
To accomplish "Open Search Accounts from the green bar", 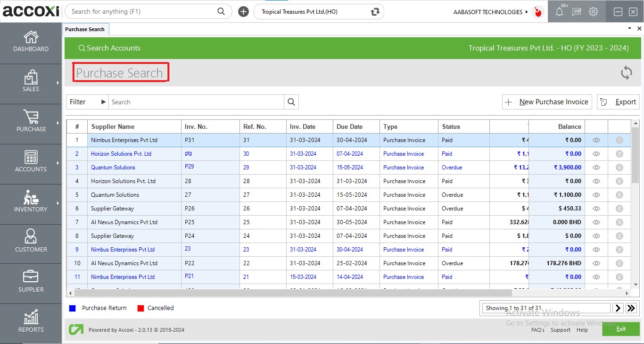I will 110,48.
